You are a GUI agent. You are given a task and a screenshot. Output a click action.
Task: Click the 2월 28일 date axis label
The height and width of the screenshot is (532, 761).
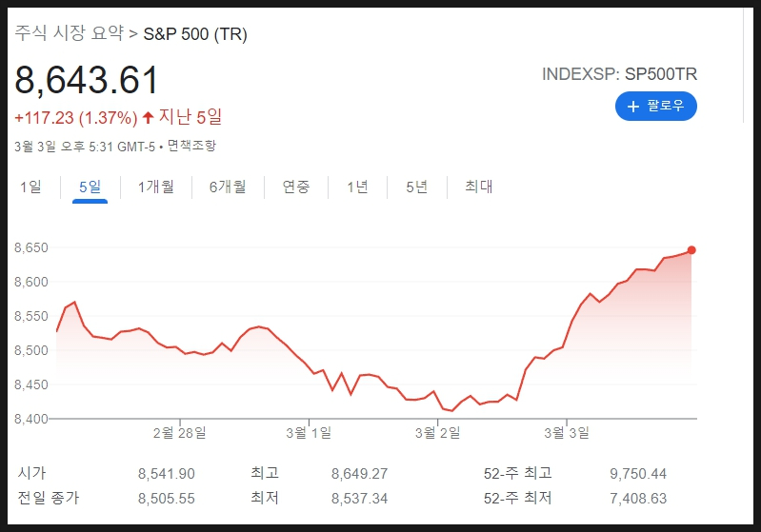coord(180,433)
